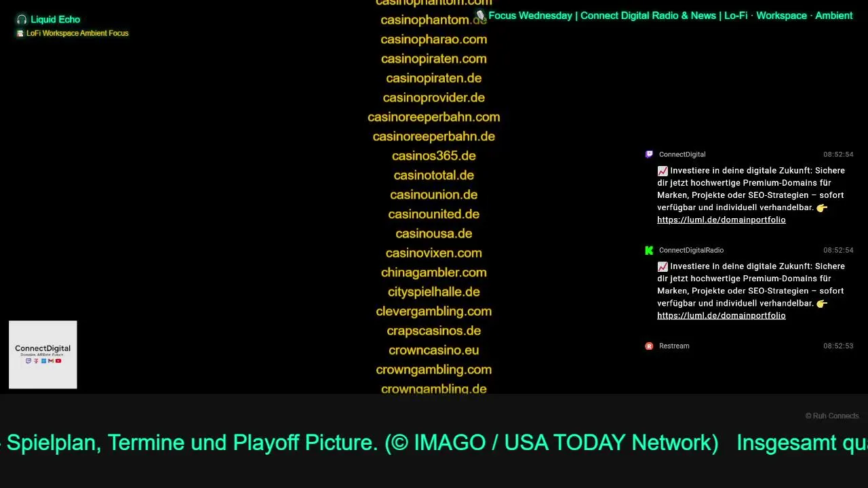
Task: Click the message text in ConnectDigitalRadio's chat post
Action: 751,291
